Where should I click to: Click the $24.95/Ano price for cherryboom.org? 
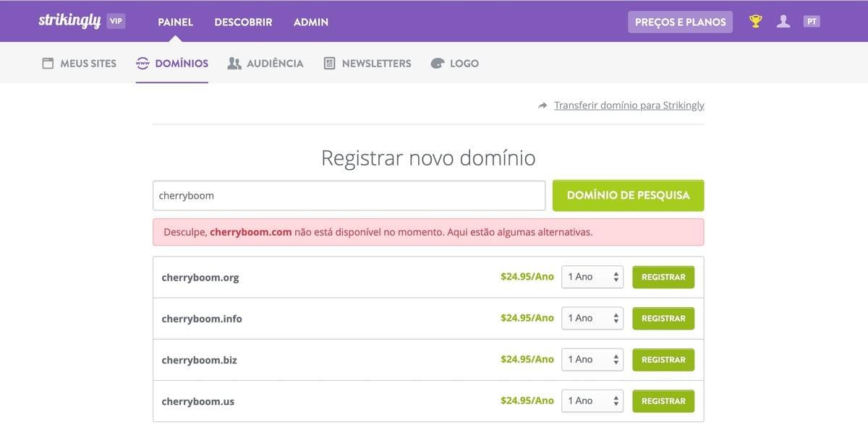pos(527,277)
